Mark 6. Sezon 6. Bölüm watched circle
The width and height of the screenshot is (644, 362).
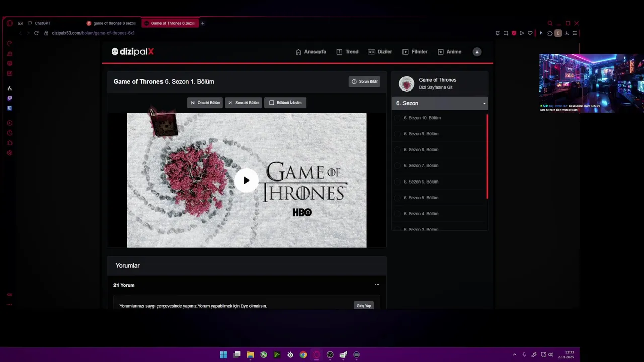[397, 182]
